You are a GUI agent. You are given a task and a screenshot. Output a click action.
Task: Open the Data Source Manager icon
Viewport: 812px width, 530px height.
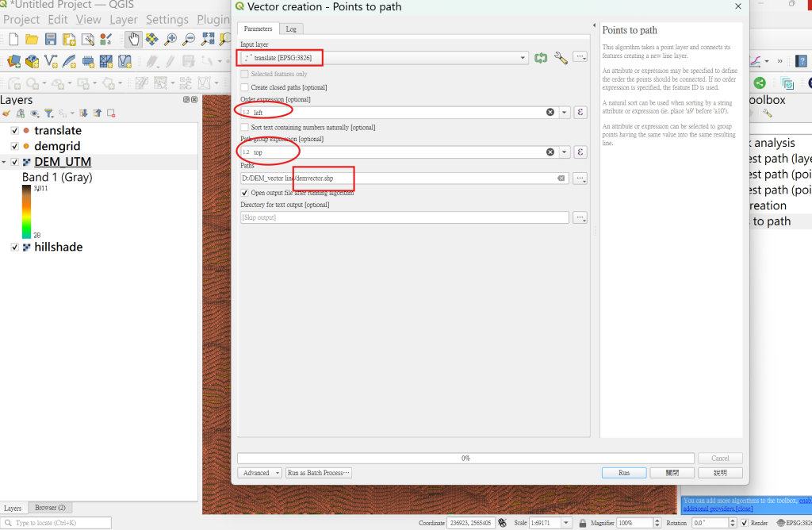tap(14, 62)
